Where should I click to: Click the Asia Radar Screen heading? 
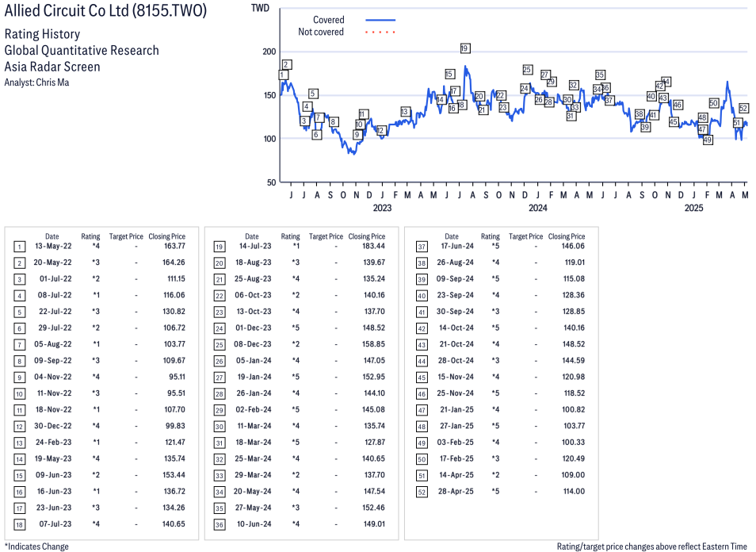[52, 67]
